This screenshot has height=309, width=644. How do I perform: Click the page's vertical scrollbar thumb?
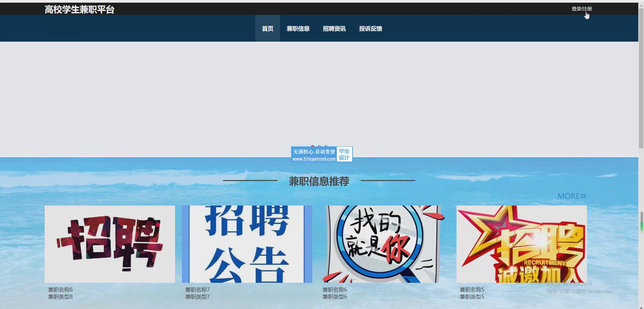click(641, 77)
